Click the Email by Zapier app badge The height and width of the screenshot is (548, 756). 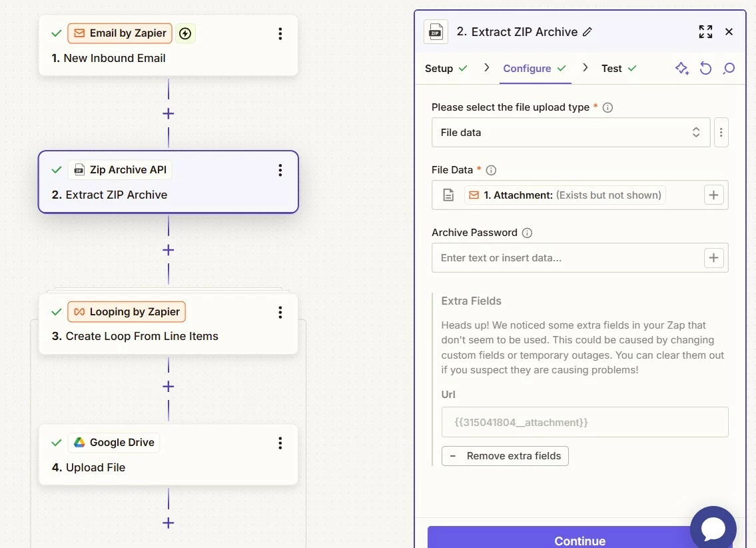120,33
